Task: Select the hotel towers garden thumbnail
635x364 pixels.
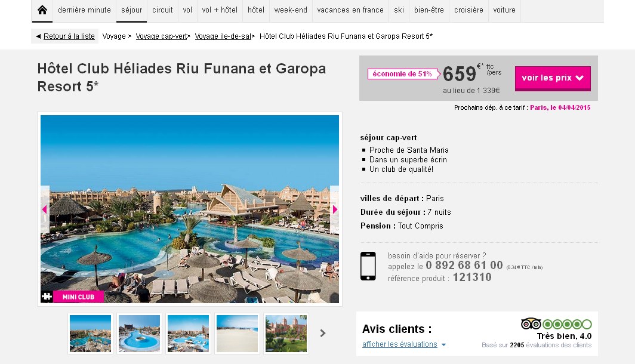Action: (286, 333)
